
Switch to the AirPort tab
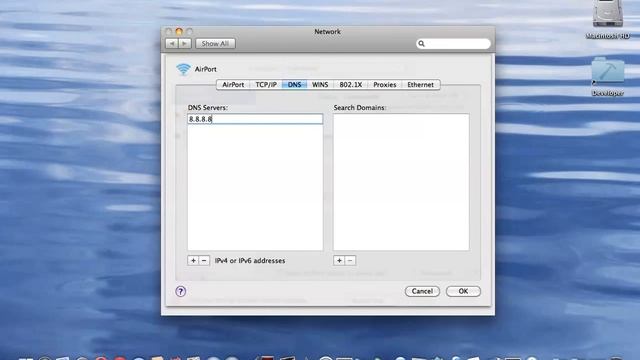(x=233, y=84)
